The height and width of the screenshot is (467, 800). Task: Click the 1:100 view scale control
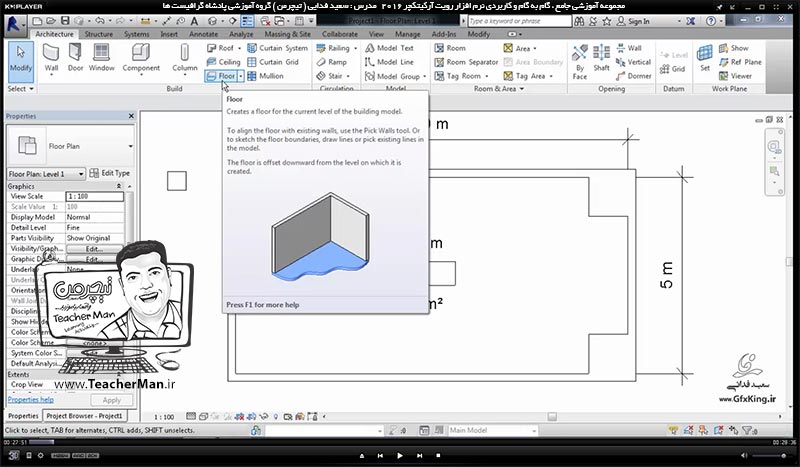tap(164, 417)
